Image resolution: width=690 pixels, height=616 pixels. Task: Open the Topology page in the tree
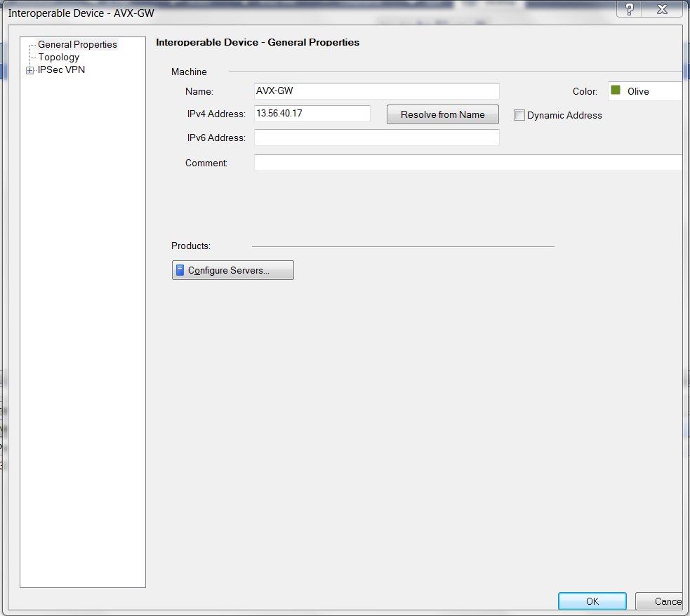(59, 57)
